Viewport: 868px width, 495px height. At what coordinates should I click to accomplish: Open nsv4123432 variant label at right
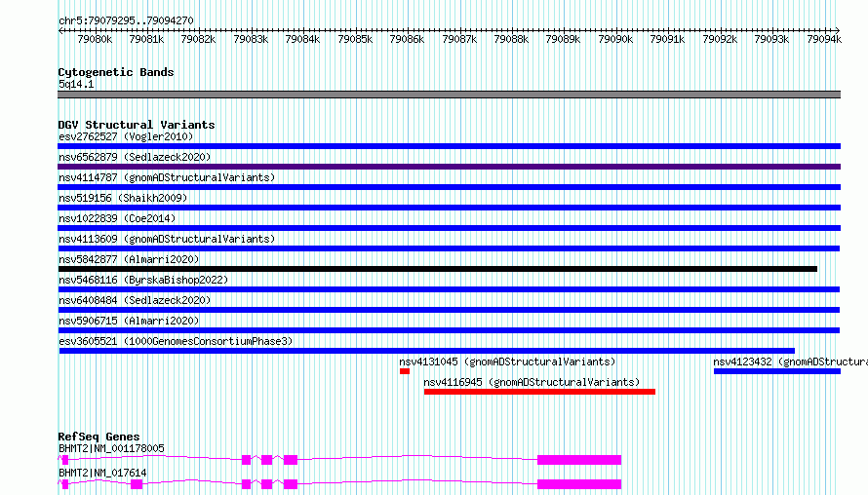click(x=791, y=362)
